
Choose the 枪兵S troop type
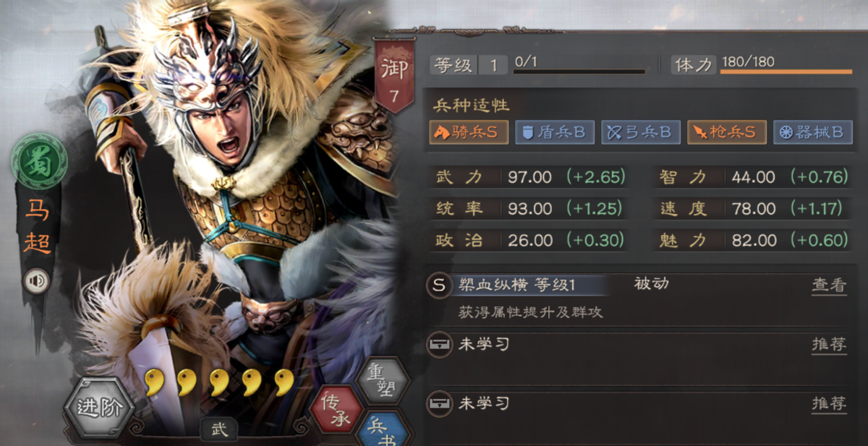[x=726, y=132]
